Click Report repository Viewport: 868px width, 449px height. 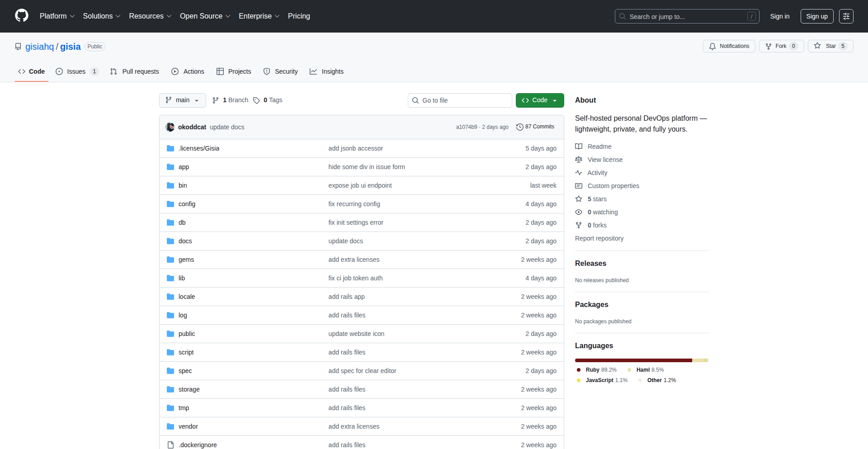coord(599,238)
